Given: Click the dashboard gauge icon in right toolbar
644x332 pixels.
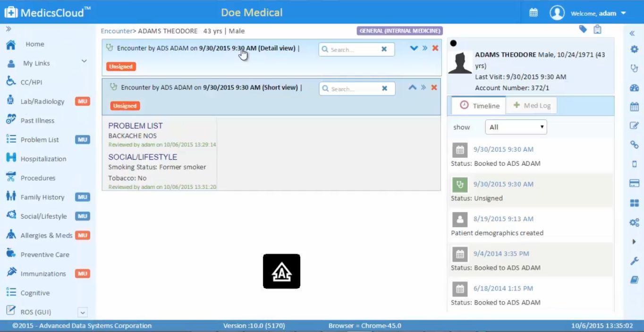Looking at the screenshot, I should pyautogui.click(x=634, y=88).
